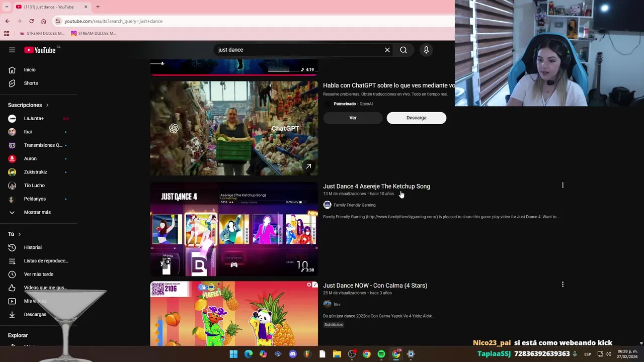644x362 pixels.
Task: Open the 'Habla con ChatGPT' ad title
Action: click(x=388, y=85)
